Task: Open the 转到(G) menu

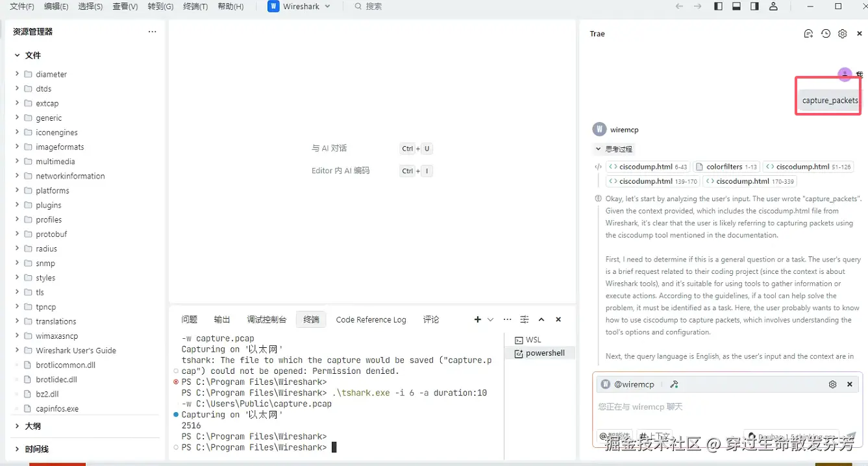Action: pos(160,6)
